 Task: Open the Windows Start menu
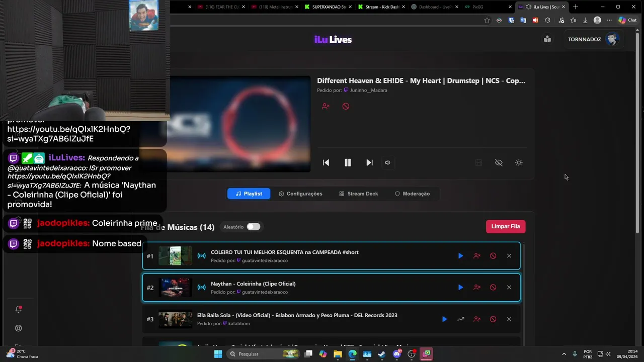click(x=218, y=354)
